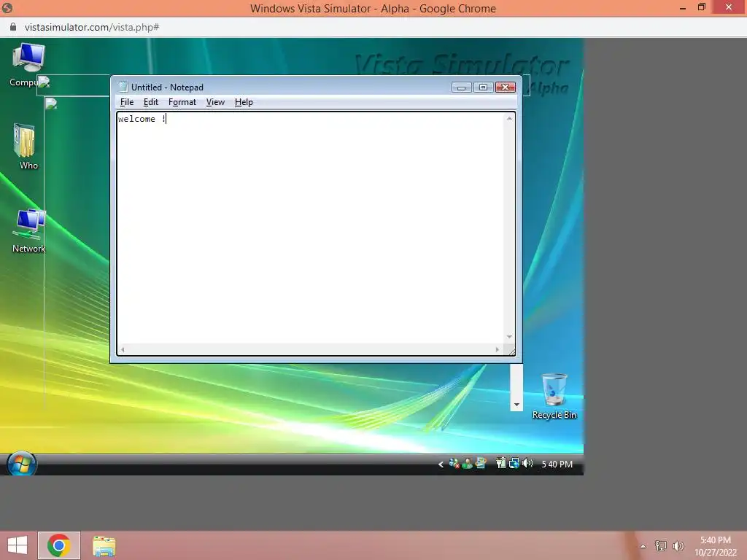Click the Chrome address bar URL
This screenshot has height=560, width=747.
coord(91,27)
